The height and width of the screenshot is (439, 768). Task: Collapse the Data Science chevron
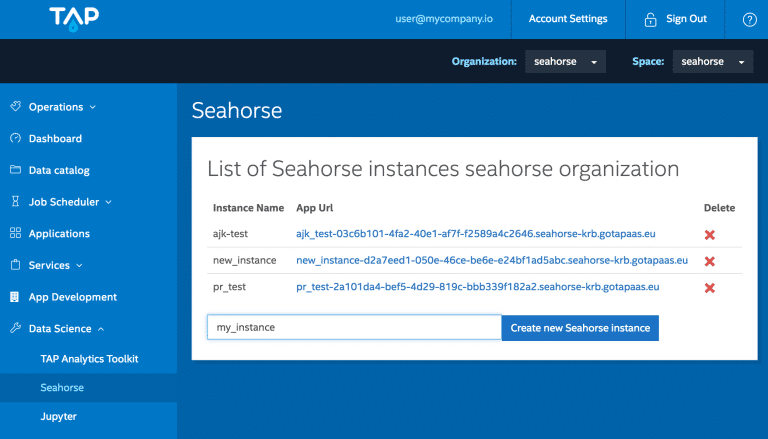101,329
